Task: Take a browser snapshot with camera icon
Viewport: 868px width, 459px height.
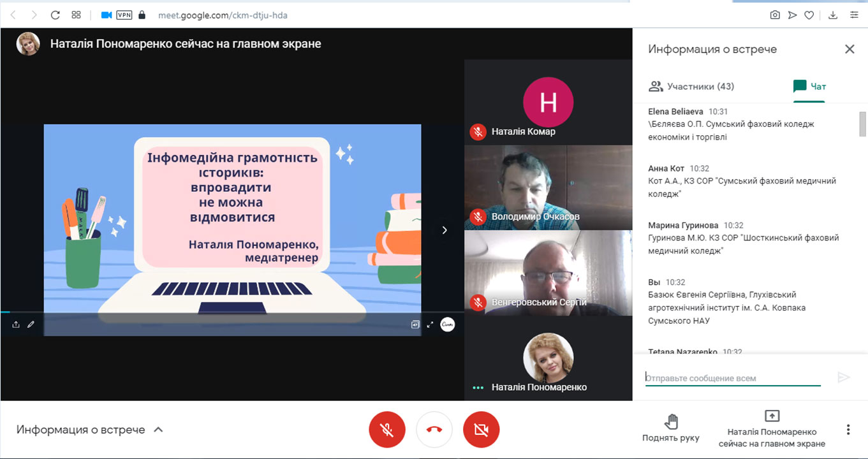Action: pyautogui.click(x=775, y=15)
